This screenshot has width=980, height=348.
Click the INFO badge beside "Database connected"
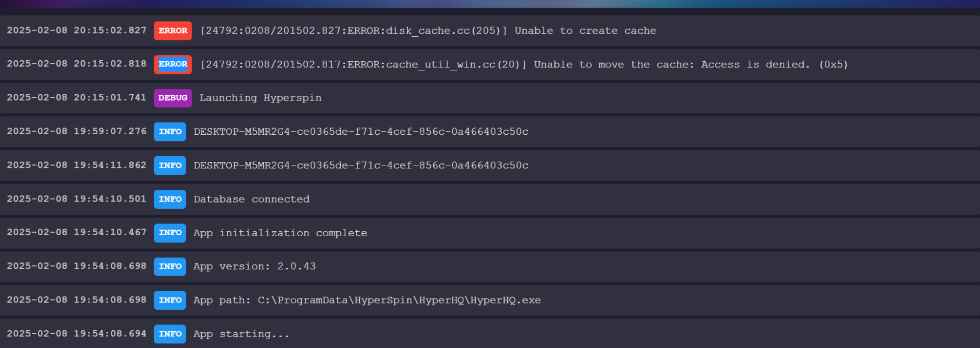pos(170,199)
